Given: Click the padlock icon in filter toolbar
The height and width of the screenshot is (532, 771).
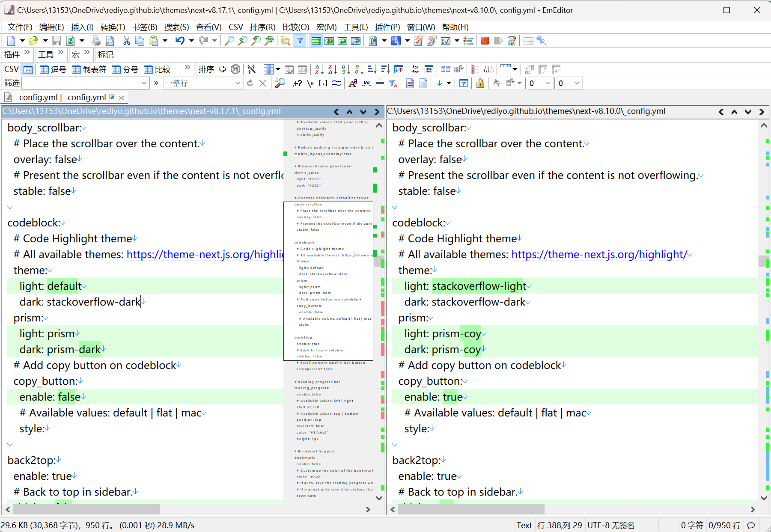Looking at the screenshot, I should pyautogui.click(x=480, y=83).
